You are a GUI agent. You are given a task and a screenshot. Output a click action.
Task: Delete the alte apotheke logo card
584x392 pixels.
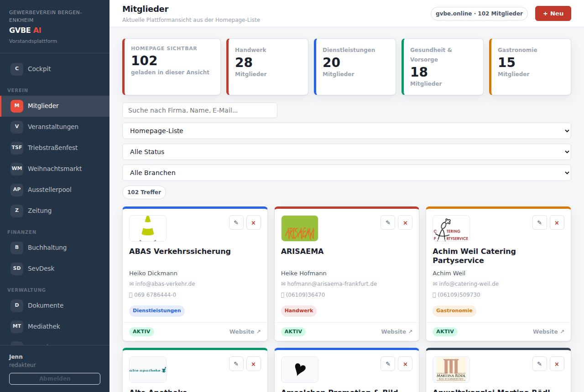[x=254, y=364]
